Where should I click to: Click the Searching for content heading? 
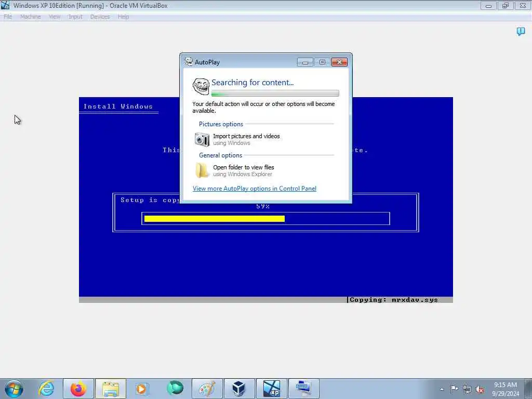click(x=252, y=83)
